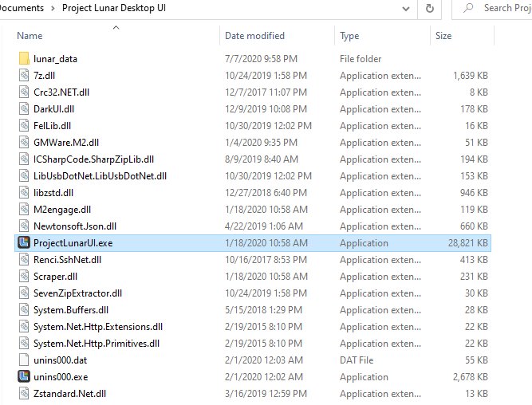Screen dimensions: 532x405
Task: Select the file name Renci.SshNet.dll
Action: (x=67, y=260)
